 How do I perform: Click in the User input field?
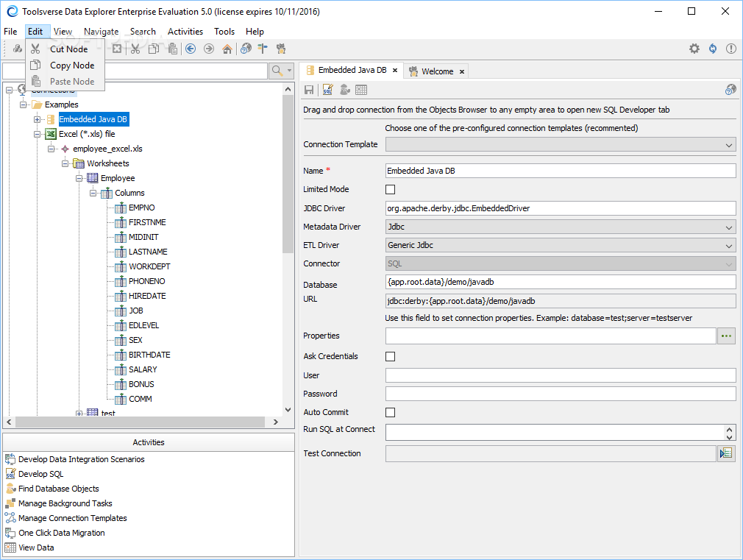click(x=561, y=375)
